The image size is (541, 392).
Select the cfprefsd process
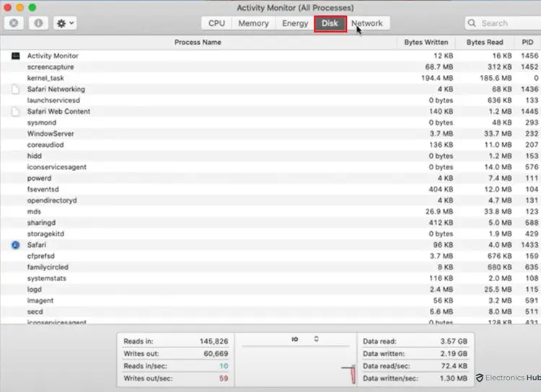(x=270, y=256)
